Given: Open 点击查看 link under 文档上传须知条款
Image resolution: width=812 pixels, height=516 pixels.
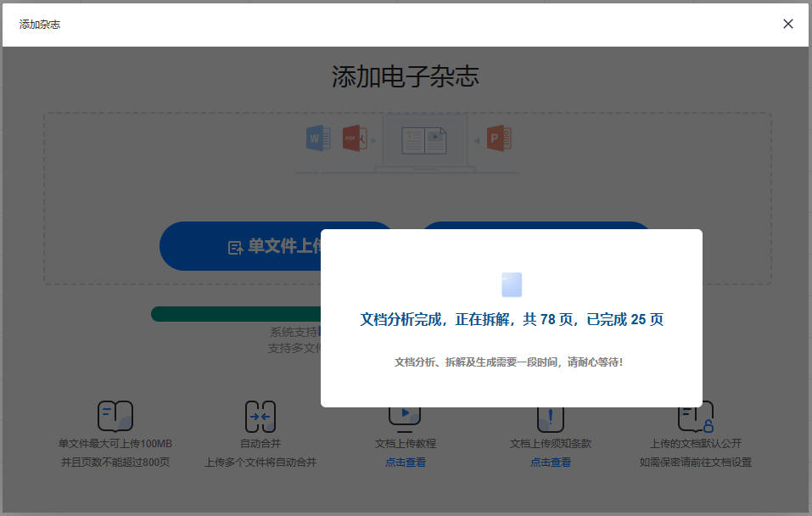Looking at the screenshot, I should coord(551,463).
